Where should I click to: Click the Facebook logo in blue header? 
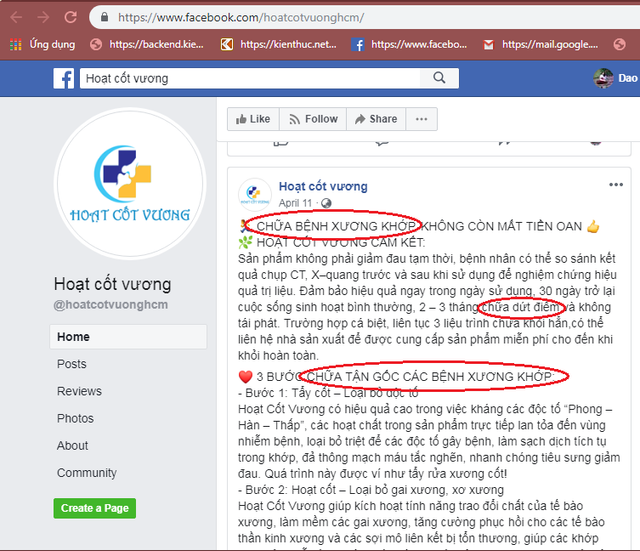64,78
